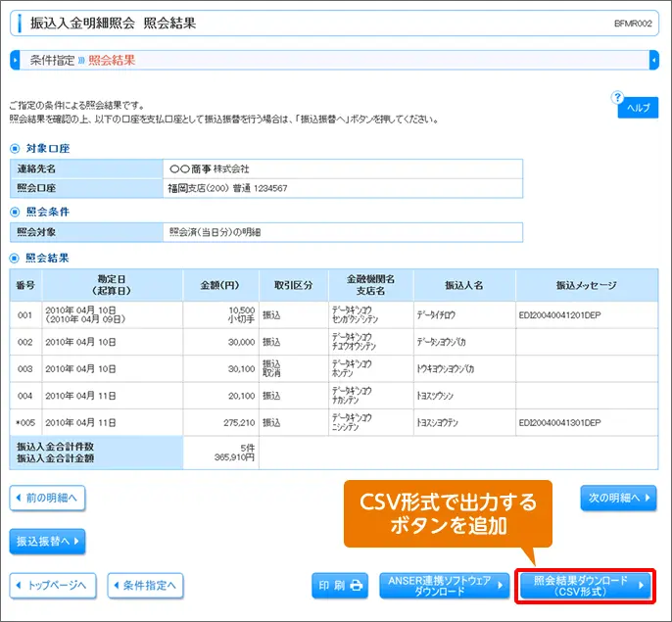Image resolution: width=672 pixels, height=622 pixels.
Task: Select 条件指定 breadcrumb step
Action: (x=52, y=60)
